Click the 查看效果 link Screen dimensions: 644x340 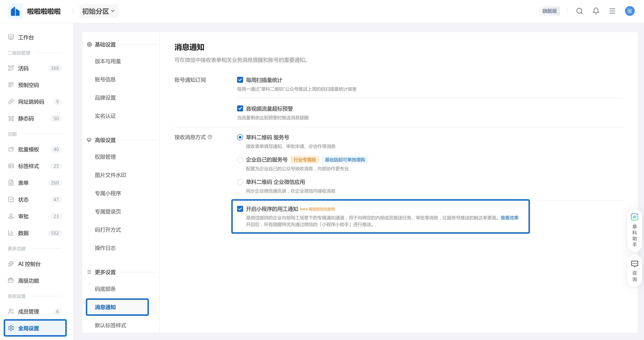click(x=509, y=218)
